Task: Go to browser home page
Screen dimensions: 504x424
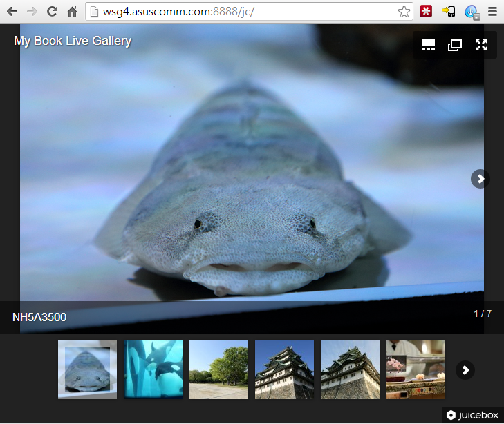Action: click(72, 12)
